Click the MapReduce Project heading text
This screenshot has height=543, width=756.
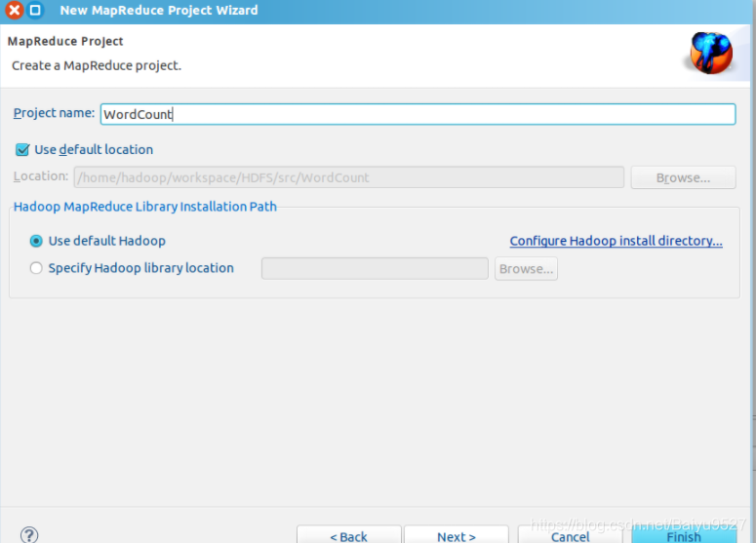65,42
